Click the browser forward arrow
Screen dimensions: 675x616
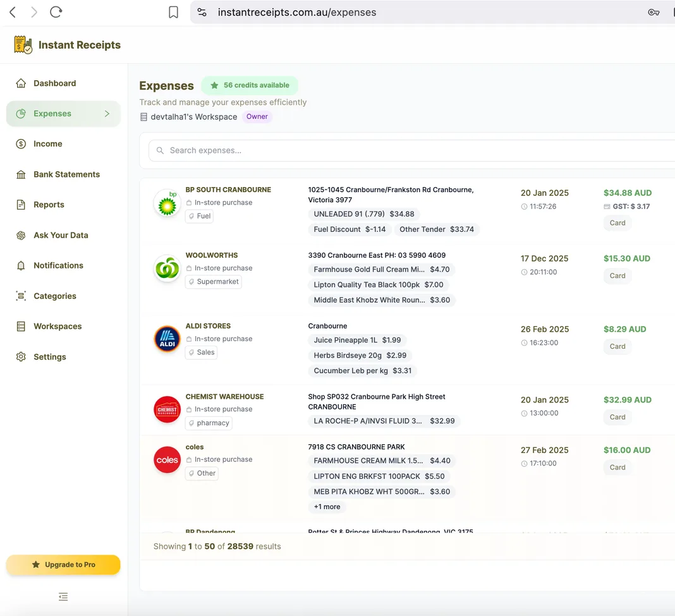click(34, 12)
